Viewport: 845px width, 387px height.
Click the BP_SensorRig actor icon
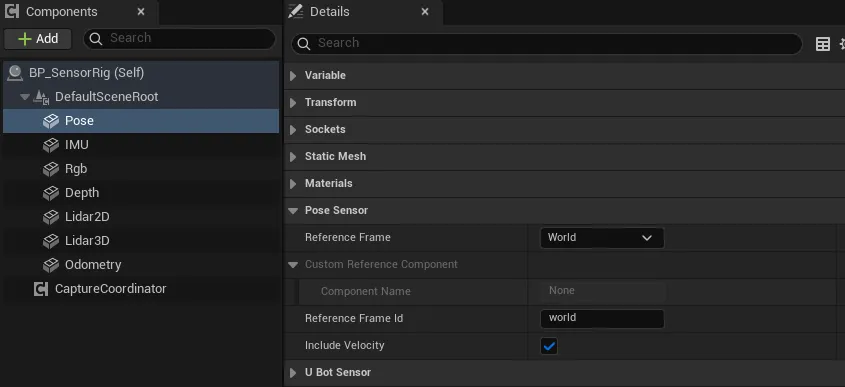[15, 73]
